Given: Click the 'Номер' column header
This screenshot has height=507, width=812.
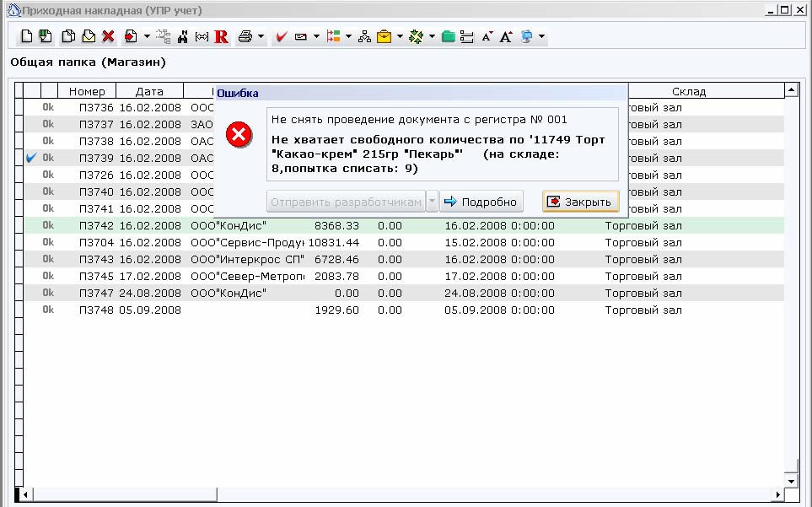Looking at the screenshot, I should coord(87,91).
